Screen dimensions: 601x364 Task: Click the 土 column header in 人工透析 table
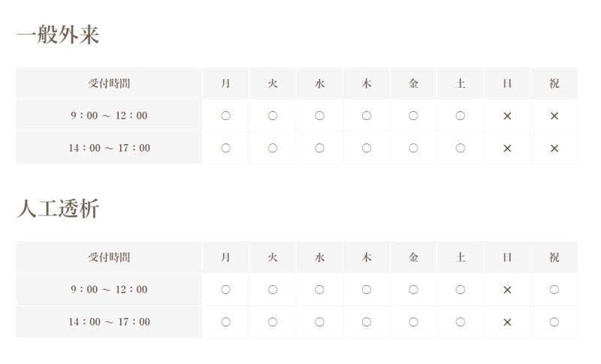[461, 257]
